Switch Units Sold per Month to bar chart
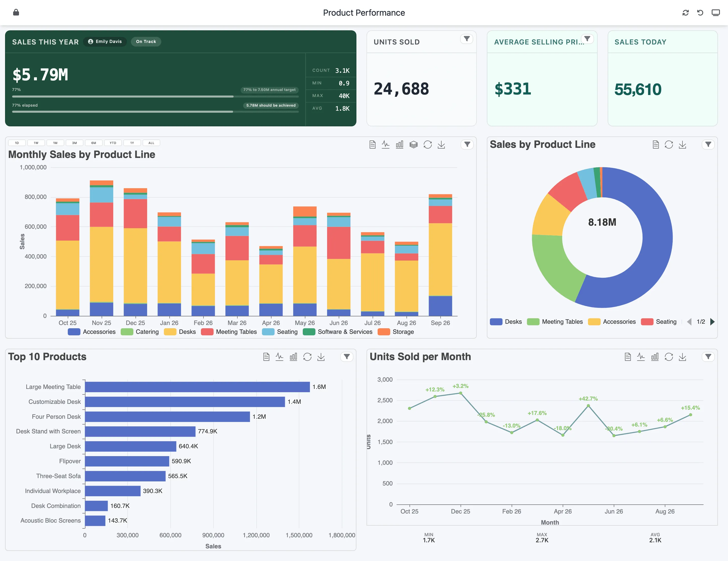The width and height of the screenshot is (728, 561). [655, 357]
